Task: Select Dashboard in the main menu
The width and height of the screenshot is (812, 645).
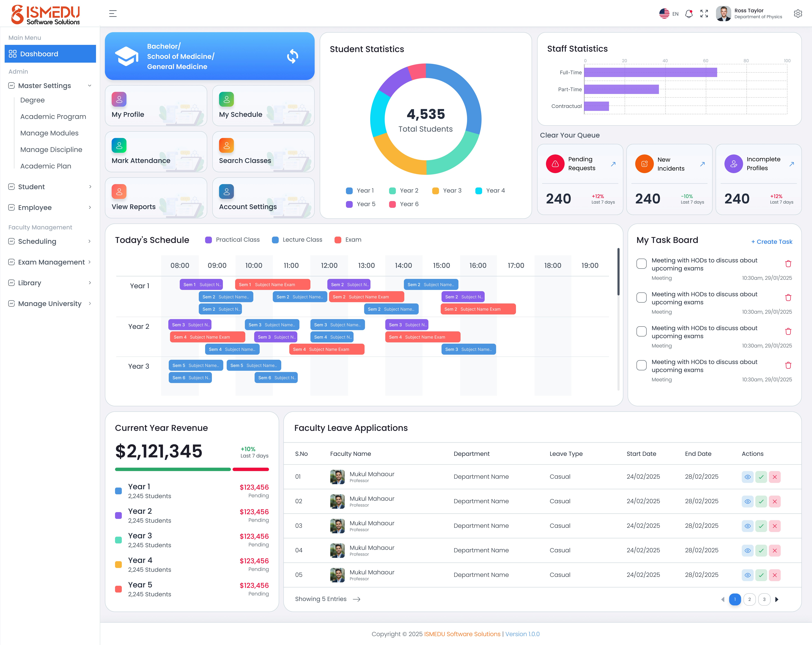Action: 50,54
